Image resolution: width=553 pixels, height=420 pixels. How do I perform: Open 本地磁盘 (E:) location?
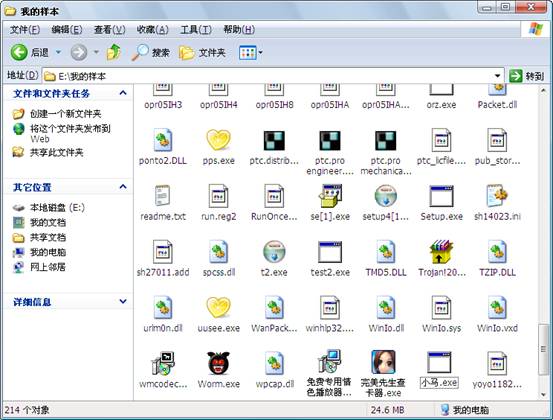point(57,207)
